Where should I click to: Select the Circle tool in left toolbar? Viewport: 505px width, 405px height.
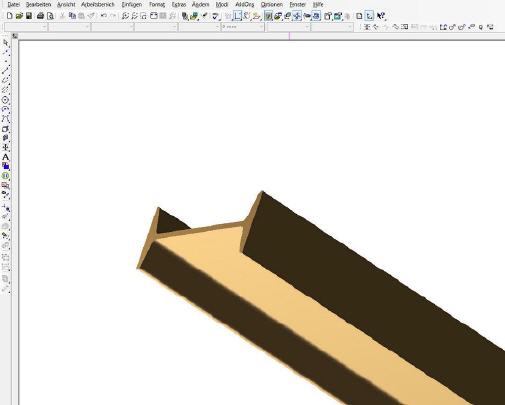[5, 100]
